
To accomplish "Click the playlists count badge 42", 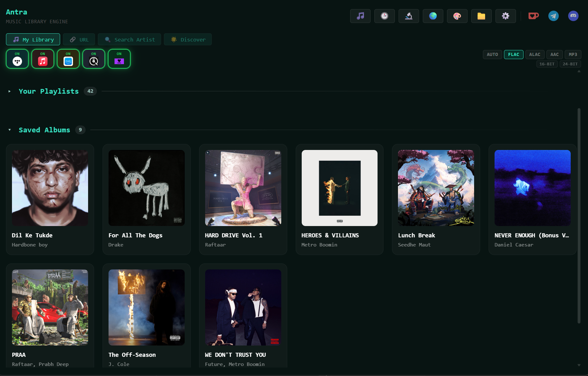I will tap(90, 91).
